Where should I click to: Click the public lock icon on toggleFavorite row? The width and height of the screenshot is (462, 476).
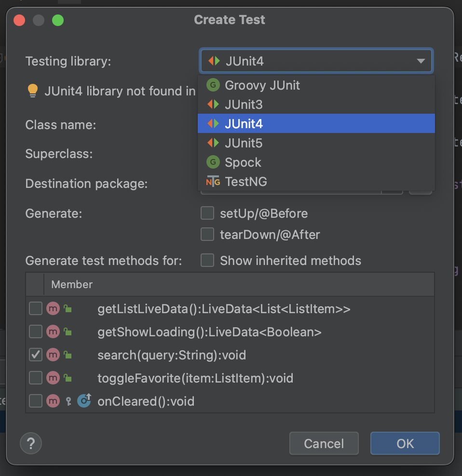coord(68,378)
